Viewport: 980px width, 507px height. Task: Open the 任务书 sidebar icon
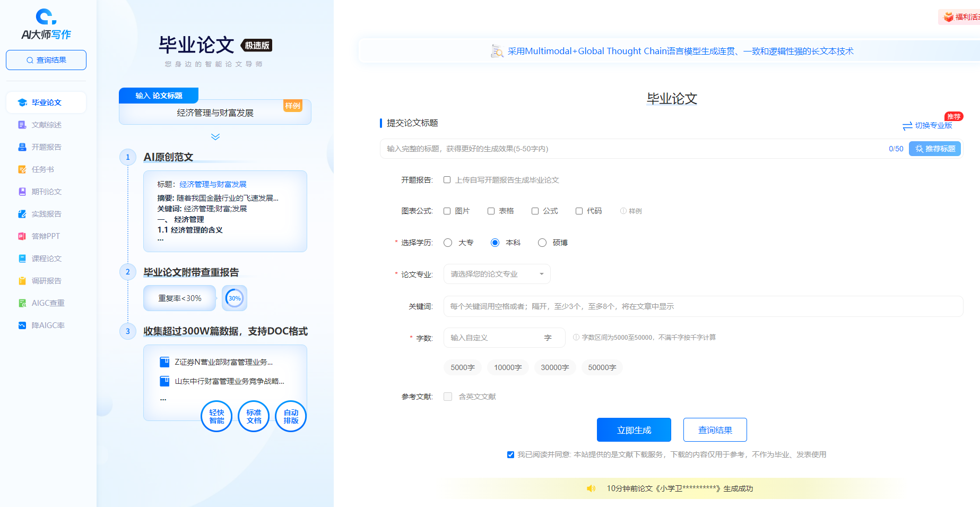pyautogui.click(x=22, y=169)
